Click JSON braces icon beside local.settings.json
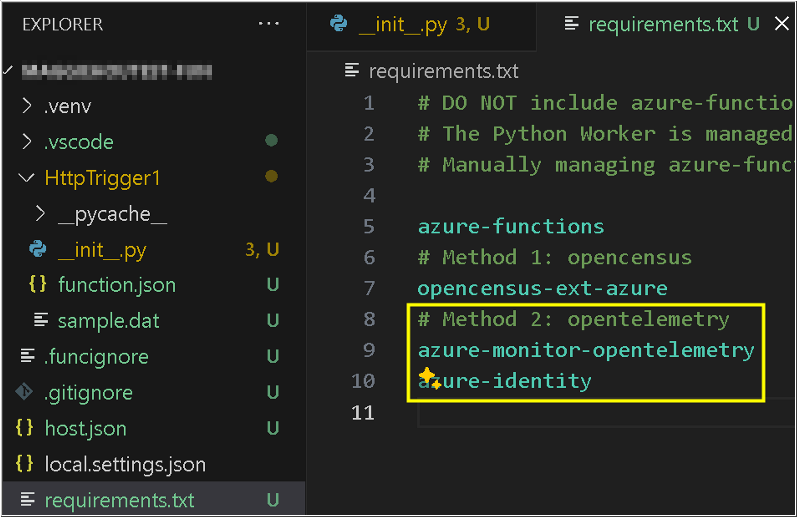This screenshot has height=517, width=797. pyautogui.click(x=24, y=464)
